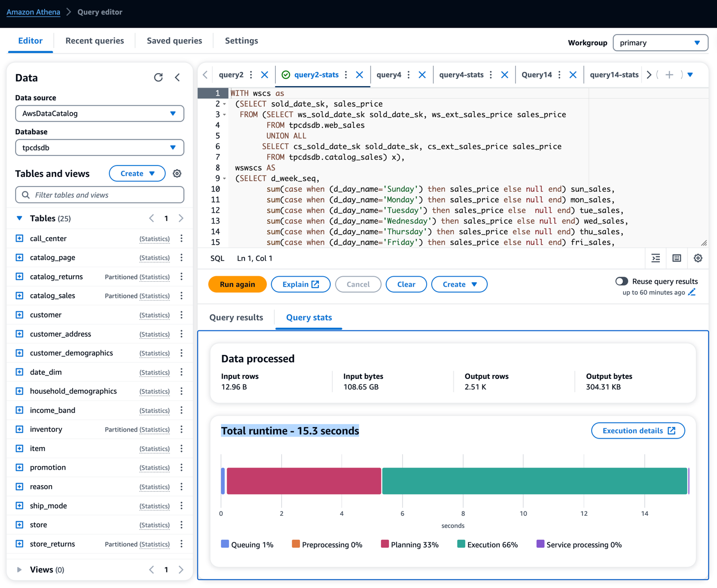717x588 pixels.
Task: Go to Amazon Athena breadcrumb link
Action: tap(33, 12)
